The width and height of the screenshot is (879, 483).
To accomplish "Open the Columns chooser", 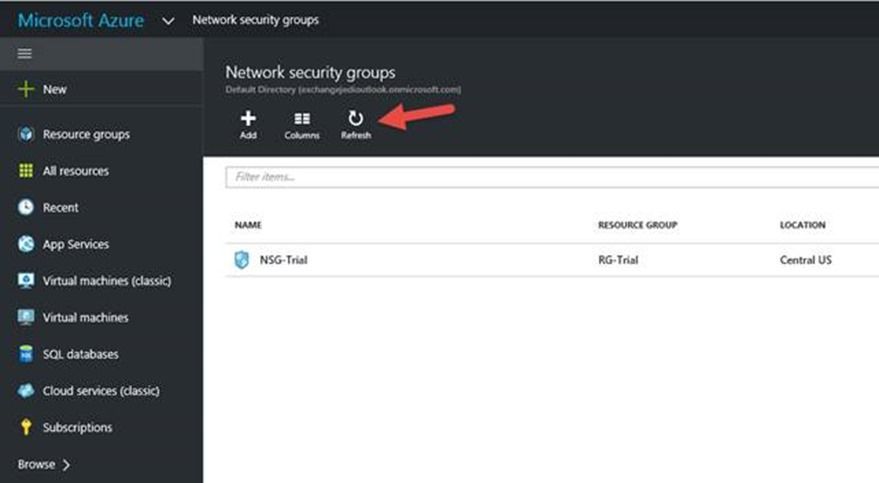I will 302,124.
